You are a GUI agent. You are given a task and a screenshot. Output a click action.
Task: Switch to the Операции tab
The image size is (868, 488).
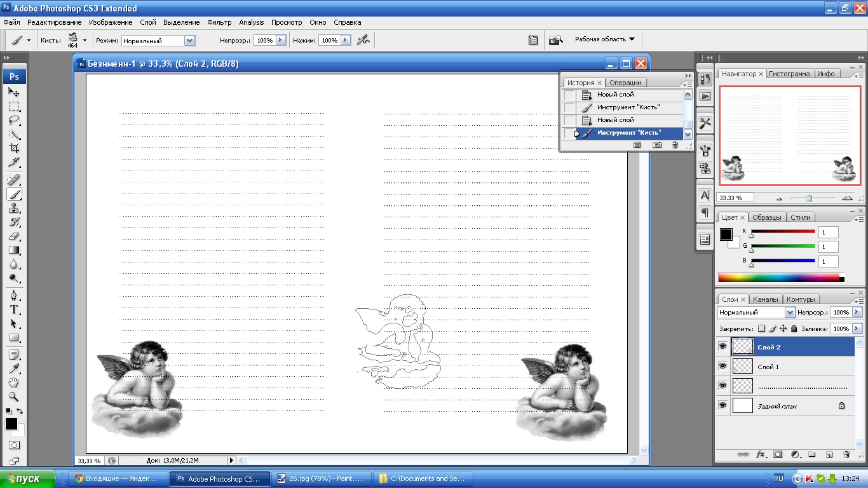coord(625,83)
